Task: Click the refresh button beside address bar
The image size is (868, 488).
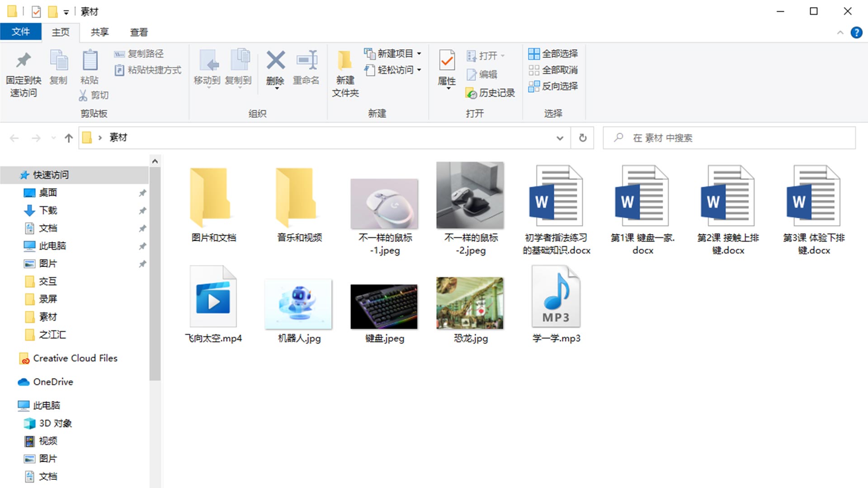Action: click(x=583, y=138)
